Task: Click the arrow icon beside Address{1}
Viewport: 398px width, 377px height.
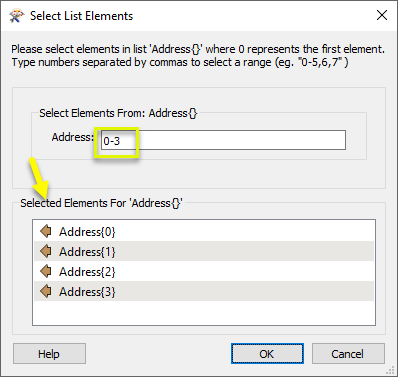Action: click(46, 251)
